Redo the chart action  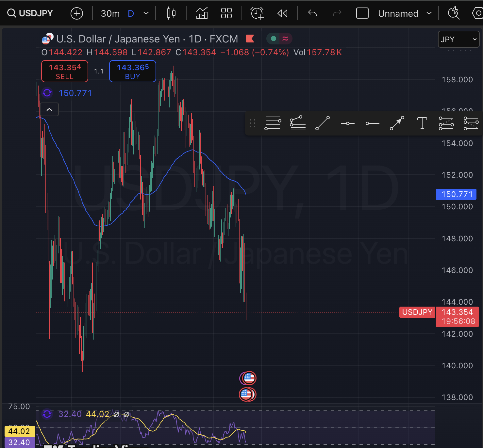coord(337,13)
